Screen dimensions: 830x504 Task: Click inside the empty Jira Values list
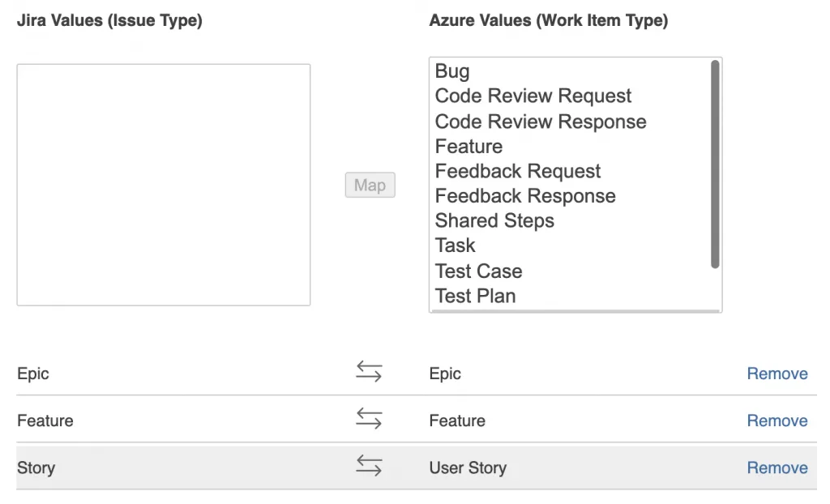[x=162, y=184]
